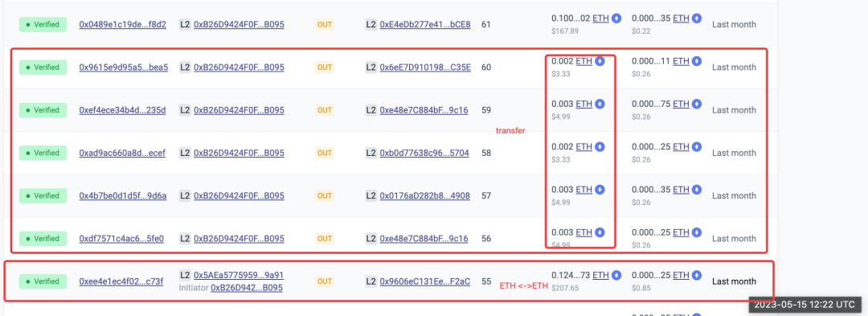Click Last month timestamp in row 55

(x=734, y=281)
